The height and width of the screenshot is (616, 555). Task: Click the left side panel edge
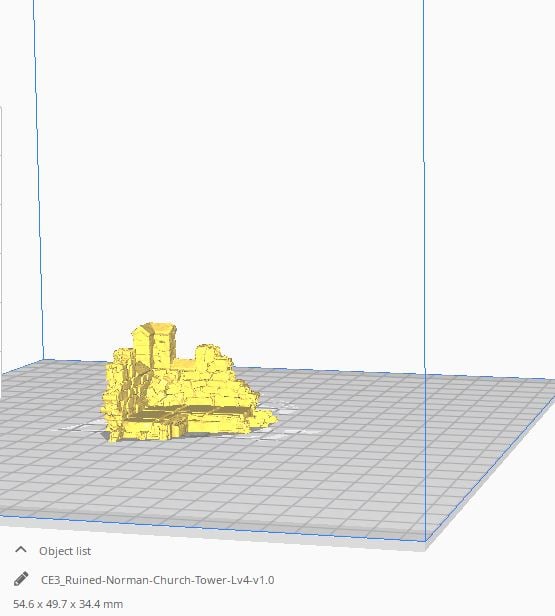[x=1, y=251]
